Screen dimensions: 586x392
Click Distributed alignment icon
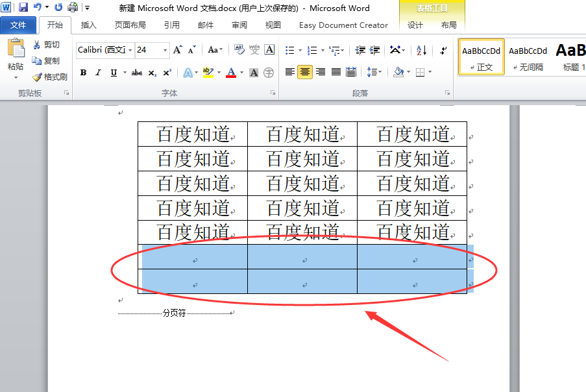(351, 72)
